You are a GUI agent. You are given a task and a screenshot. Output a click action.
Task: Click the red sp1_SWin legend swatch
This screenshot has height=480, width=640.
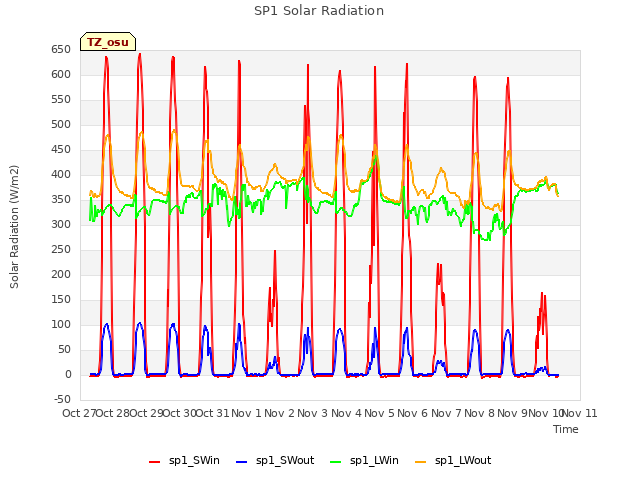click(x=155, y=462)
